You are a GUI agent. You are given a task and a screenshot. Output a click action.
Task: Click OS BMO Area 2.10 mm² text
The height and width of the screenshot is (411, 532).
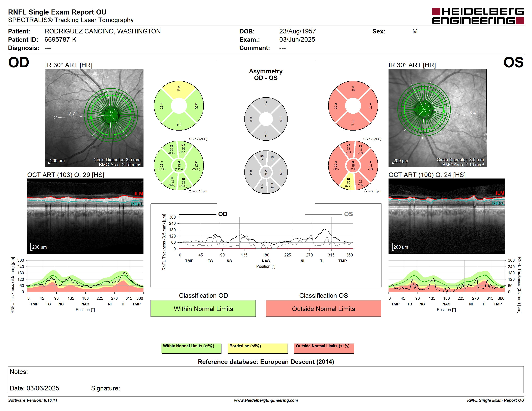pyautogui.click(x=463, y=165)
